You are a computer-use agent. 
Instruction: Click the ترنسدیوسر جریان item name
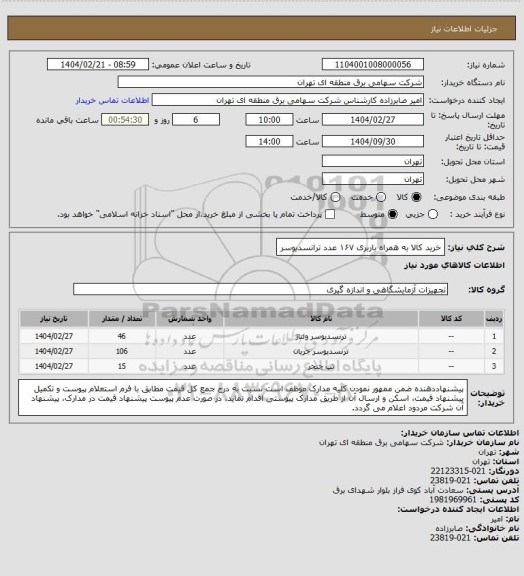click(x=321, y=352)
